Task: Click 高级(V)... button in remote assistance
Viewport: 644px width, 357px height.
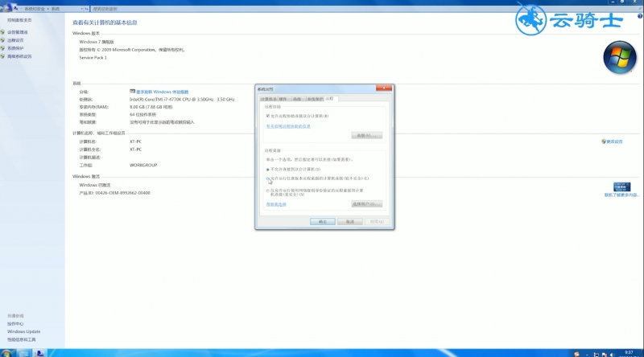Action: coord(367,135)
